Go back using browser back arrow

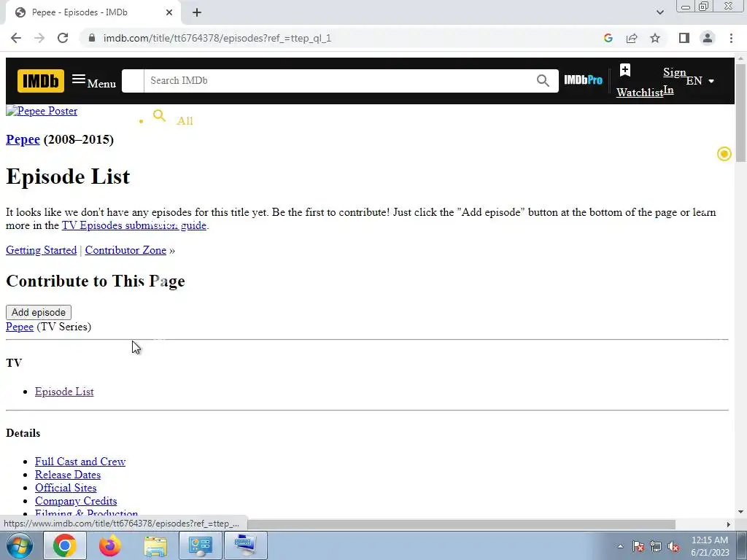[16, 38]
